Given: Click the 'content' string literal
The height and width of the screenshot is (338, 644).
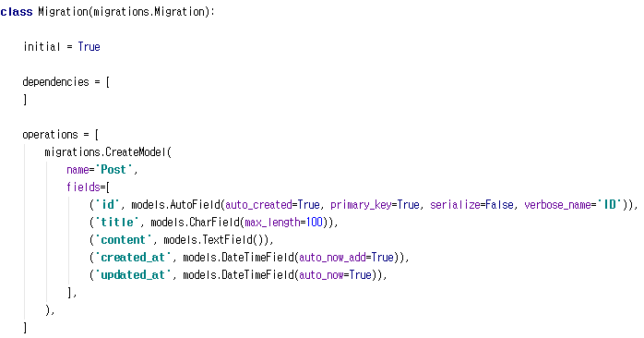Looking at the screenshot, I should (x=124, y=240).
